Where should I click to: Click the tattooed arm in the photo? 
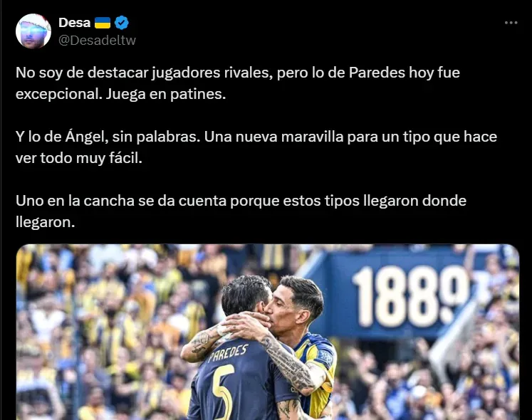tap(288, 362)
